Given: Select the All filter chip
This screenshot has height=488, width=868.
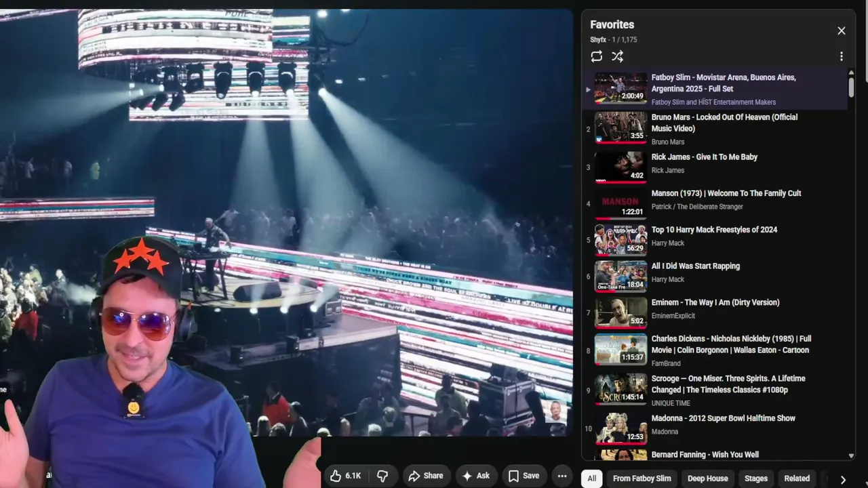Looking at the screenshot, I should (x=592, y=479).
